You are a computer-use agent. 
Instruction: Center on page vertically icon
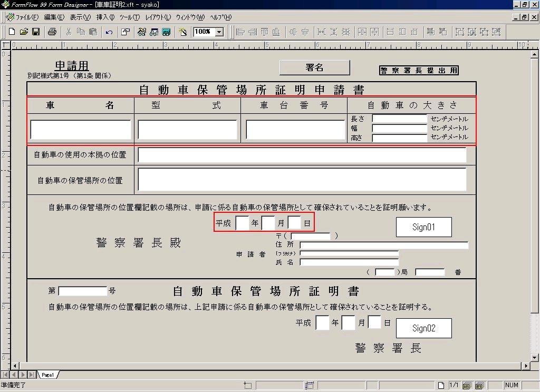[x=374, y=32]
